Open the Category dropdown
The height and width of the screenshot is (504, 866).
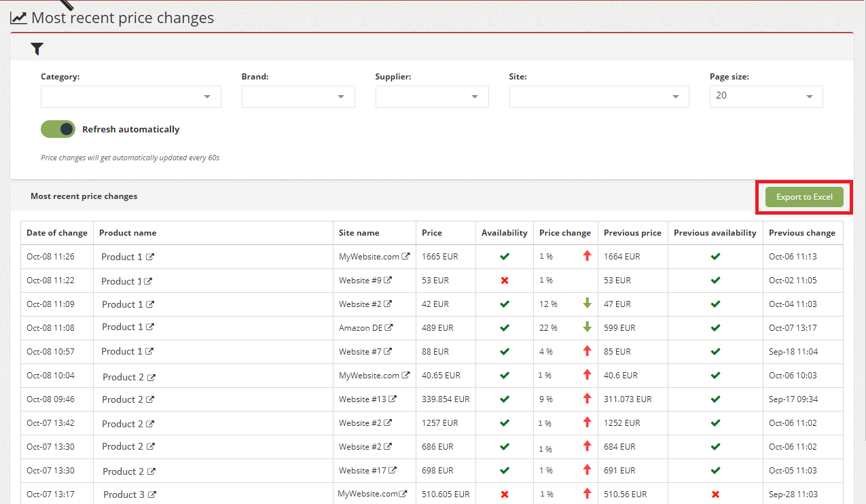click(x=131, y=96)
